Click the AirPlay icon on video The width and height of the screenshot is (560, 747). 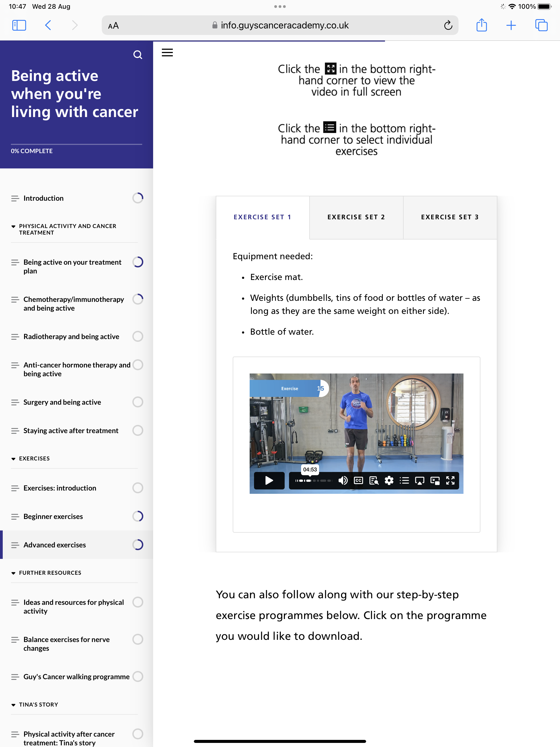419,480
